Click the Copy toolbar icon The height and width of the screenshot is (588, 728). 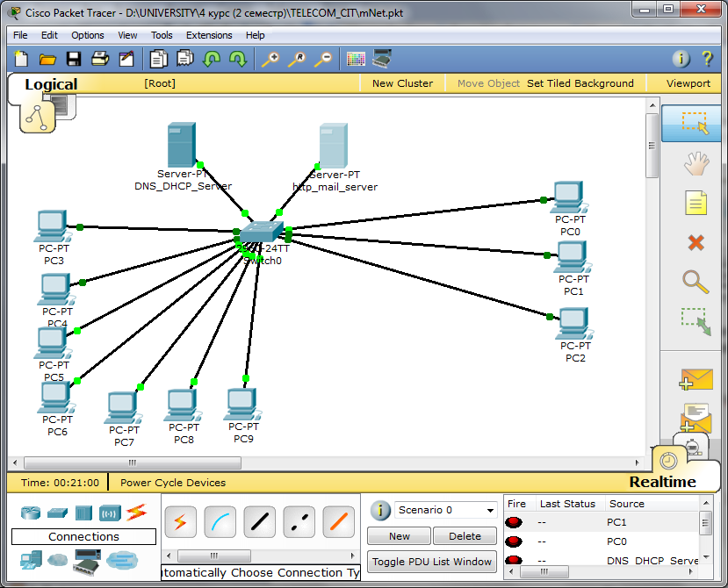[x=158, y=59]
